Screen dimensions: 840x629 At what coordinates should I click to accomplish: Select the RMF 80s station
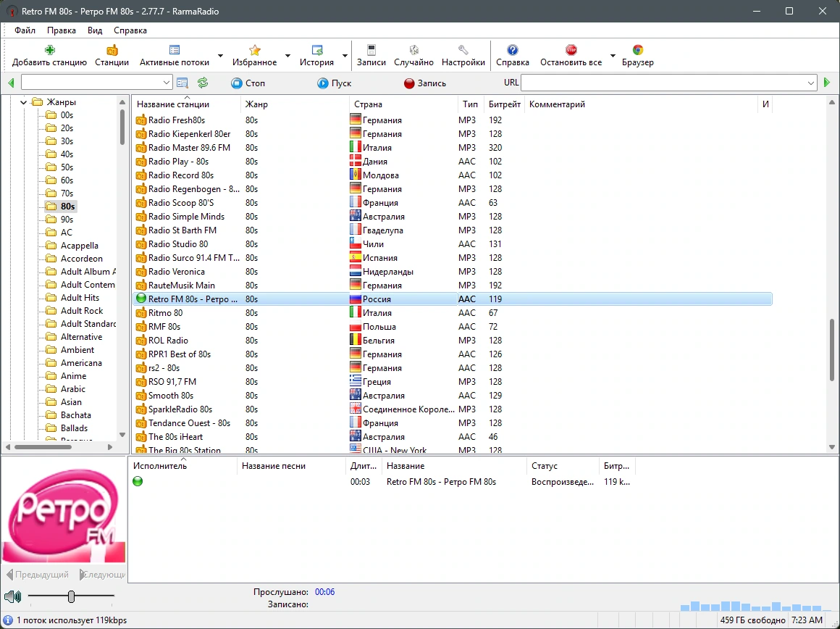[452, 327]
